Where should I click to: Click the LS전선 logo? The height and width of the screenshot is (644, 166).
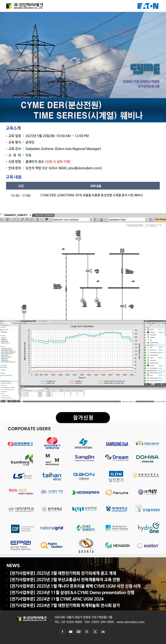(22, 476)
